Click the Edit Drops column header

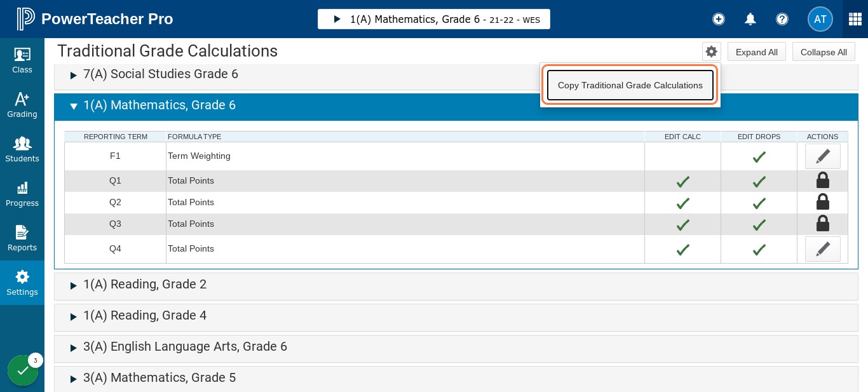(x=759, y=137)
